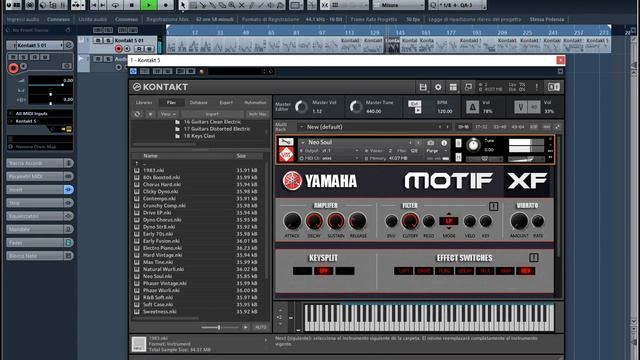Viewport: 640px width, 360px height.
Task: Open the Equalizzatori section in inspector
Action: coord(40,216)
